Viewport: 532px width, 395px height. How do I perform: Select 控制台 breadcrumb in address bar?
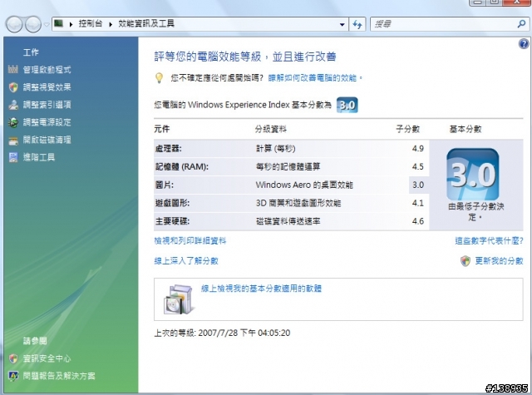(91, 23)
